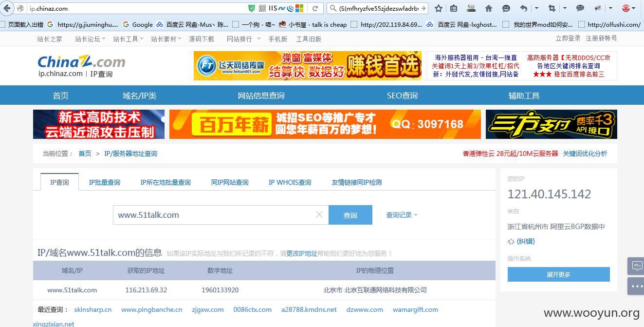Click the undo arrow toolbar icon
Screen dimensions: 644x327
coord(524,8)
